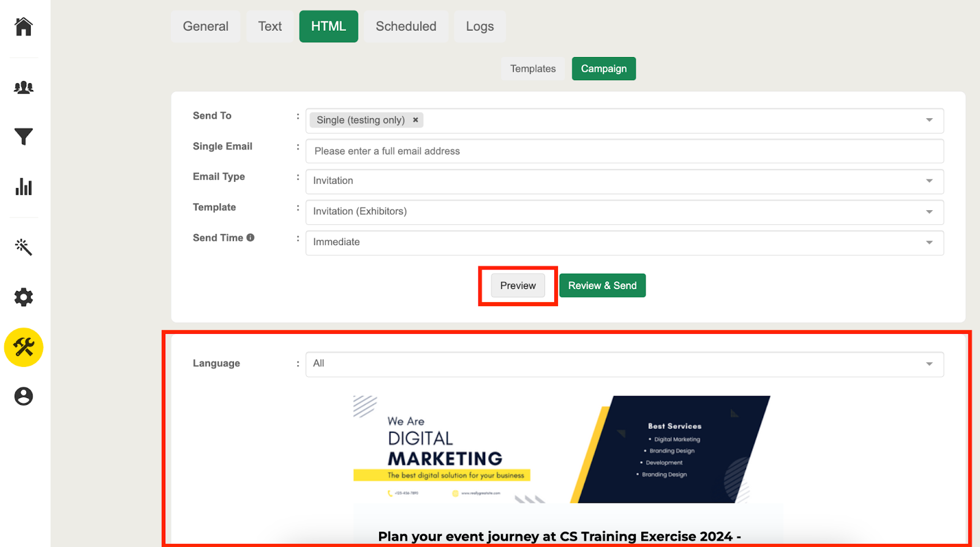Image resolution: width=980 pixels, height=547 pixels.
Task: Open the user profile icon
Action: click(23, 396)
